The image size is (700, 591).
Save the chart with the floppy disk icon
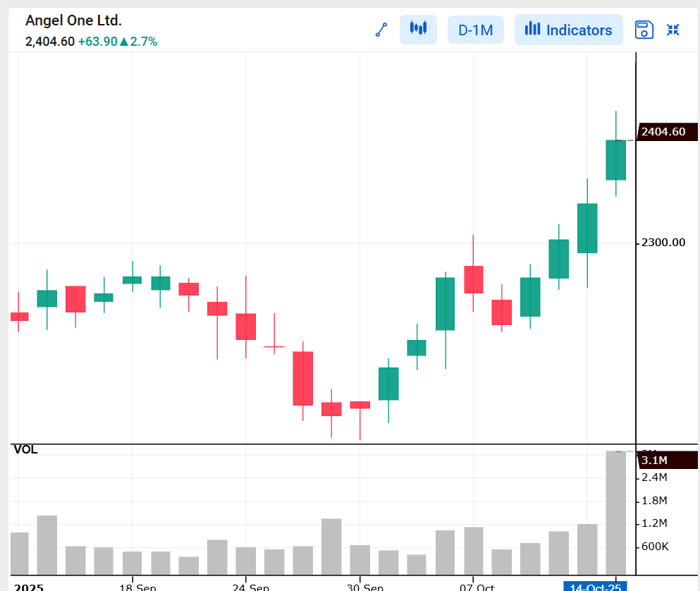pyautogui.click(x=644, y=30)
